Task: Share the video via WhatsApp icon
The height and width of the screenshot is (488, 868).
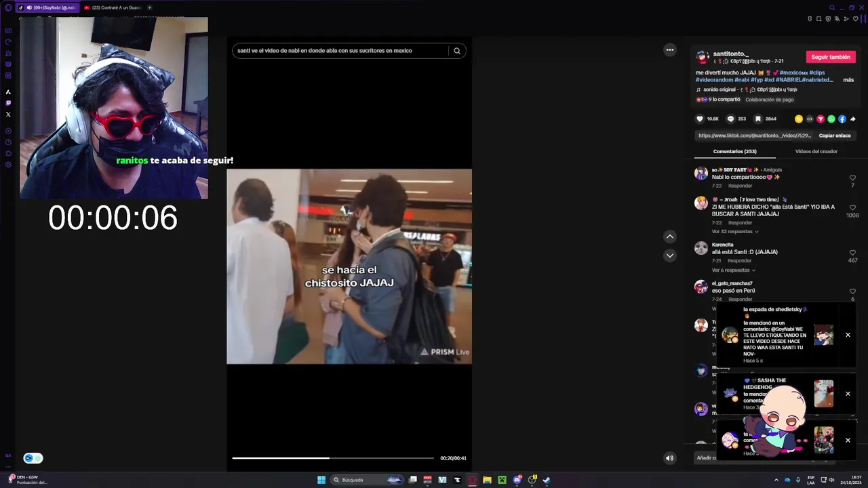Action: coord(831,119)
